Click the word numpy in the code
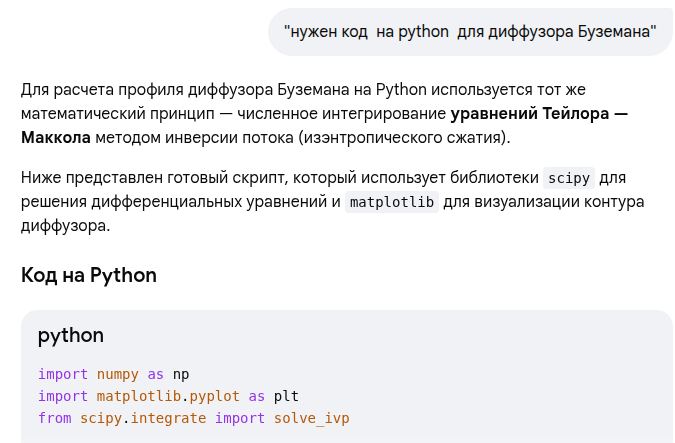This screenshot has width=675, height=443. (118, 374)
